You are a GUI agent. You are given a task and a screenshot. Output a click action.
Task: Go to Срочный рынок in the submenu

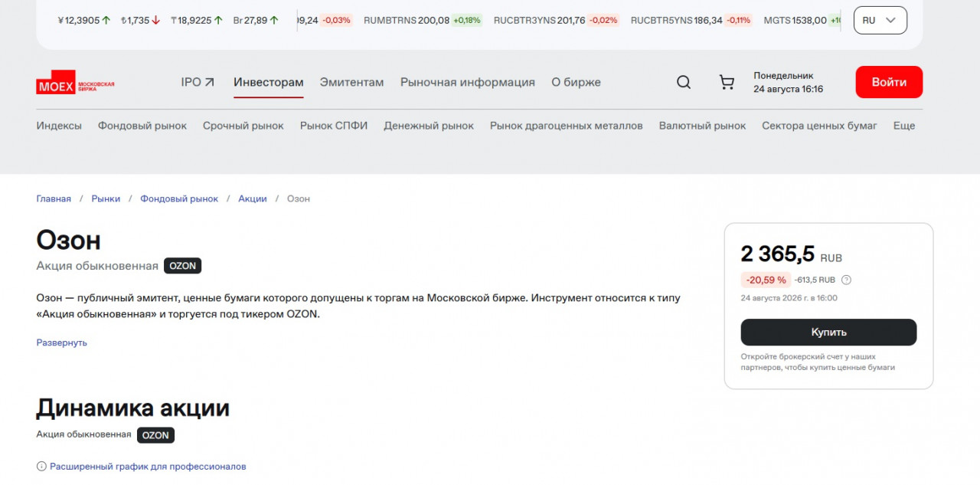(243, 126)
